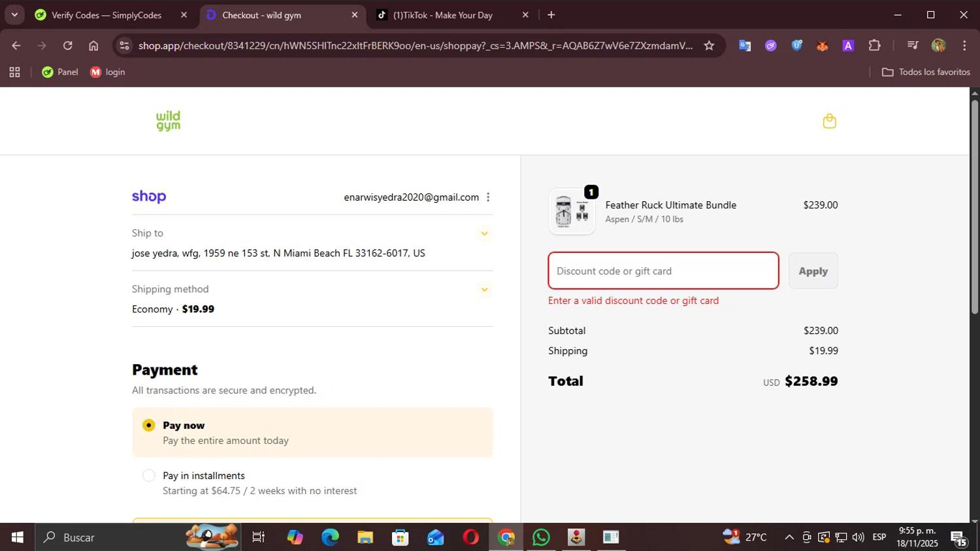
Task: Open Google Translate extension icon
Action: 745,45
